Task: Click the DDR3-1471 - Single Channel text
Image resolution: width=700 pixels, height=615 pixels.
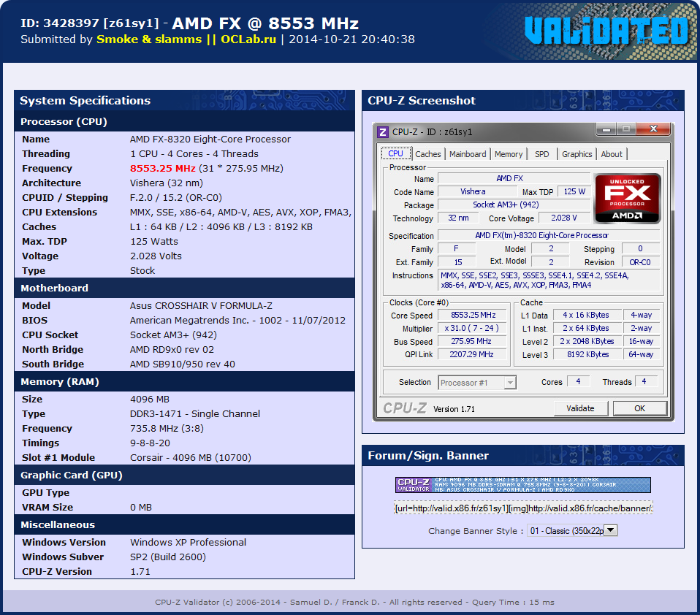Action: pos(195,413)
